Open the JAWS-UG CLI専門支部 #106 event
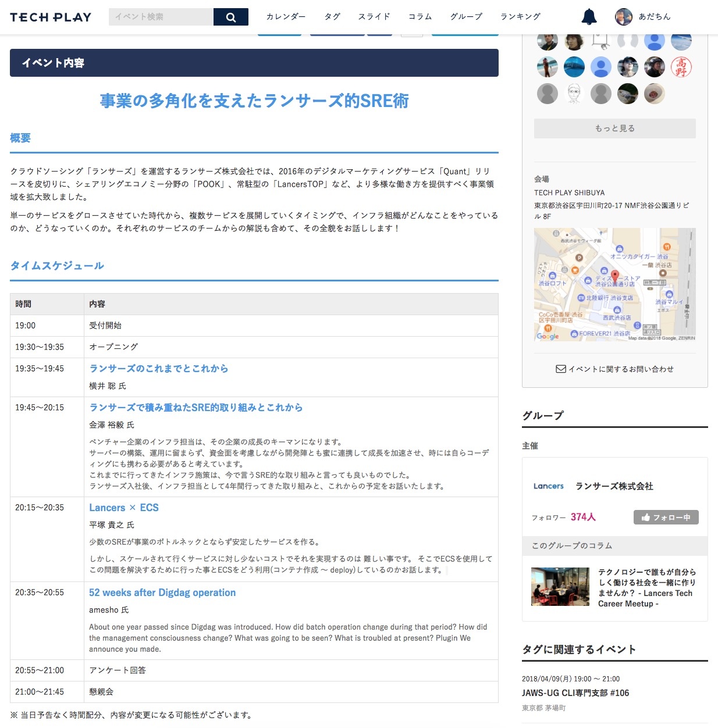 point(575,693)
